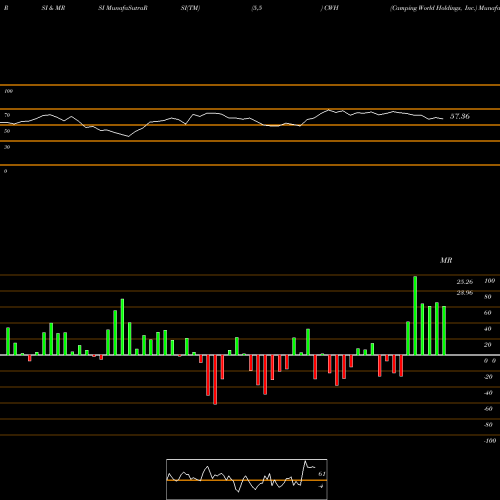This screenshot has height=500, width=500.
Task: Click the 'Camping World Holdings, Inc.' title text
Action: click(433, 8)
